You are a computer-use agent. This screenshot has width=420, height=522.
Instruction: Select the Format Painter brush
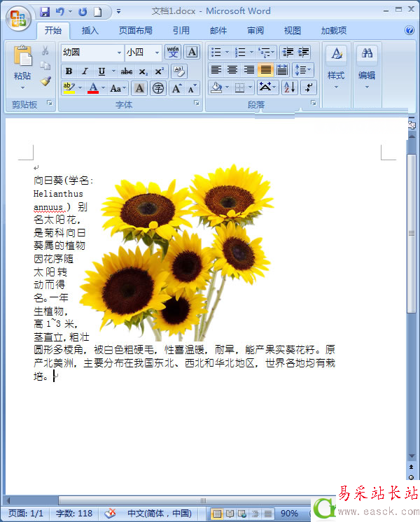45,81
